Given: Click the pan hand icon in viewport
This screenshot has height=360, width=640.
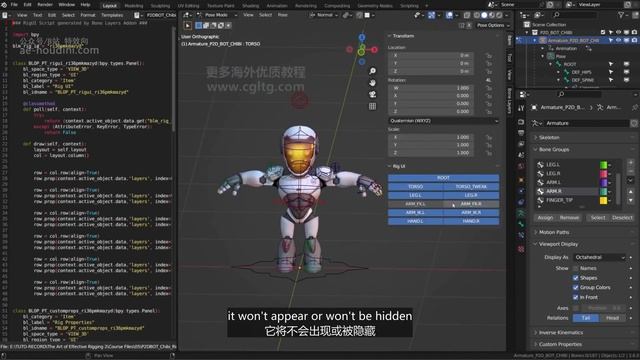Looking at the screenshot, I should click(372, 83).
